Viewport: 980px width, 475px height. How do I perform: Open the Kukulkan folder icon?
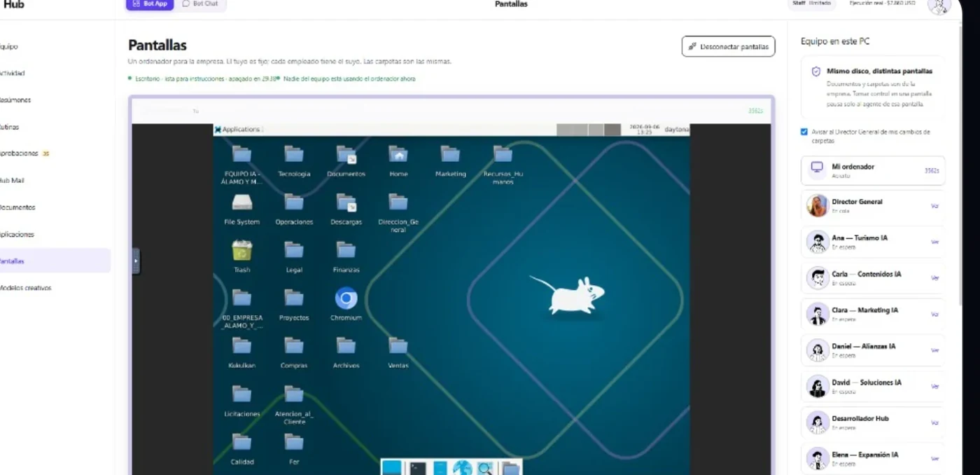(x=242, y=347)
